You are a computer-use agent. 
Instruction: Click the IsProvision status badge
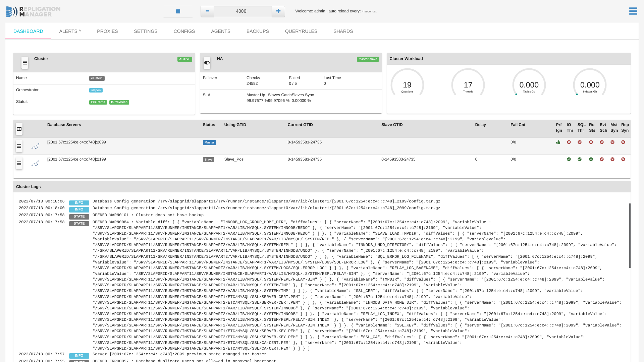coord(119,102)
